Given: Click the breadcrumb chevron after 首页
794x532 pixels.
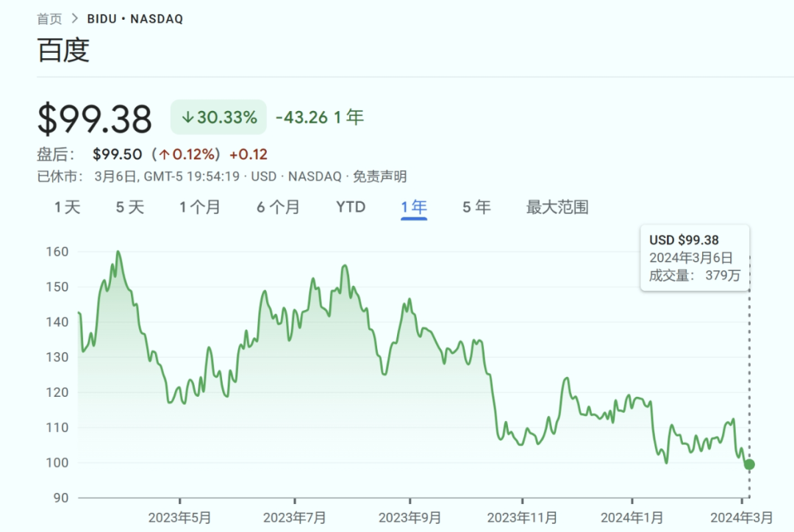Looking at the screenshot, I should click(75, 19).
